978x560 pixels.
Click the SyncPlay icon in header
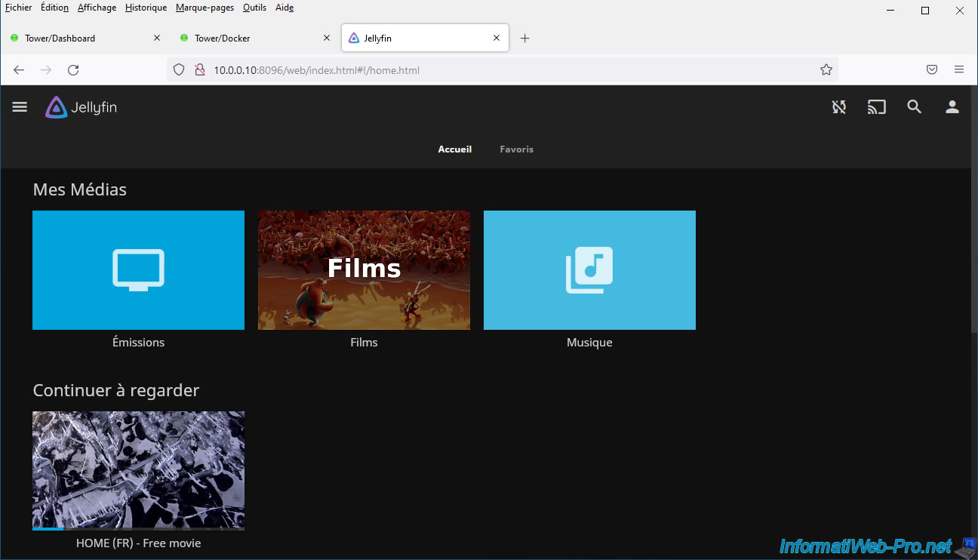838,107
